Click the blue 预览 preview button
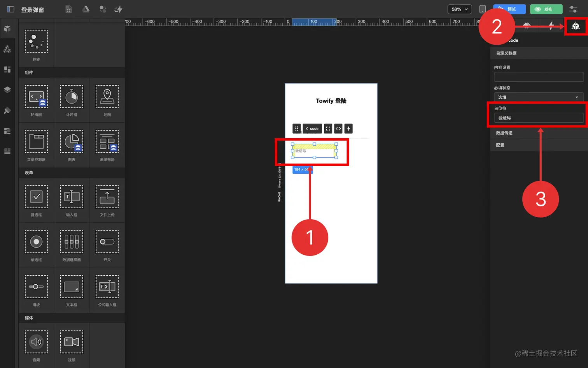The height and width of the screenshot is (368, 588). click(509, 9)
